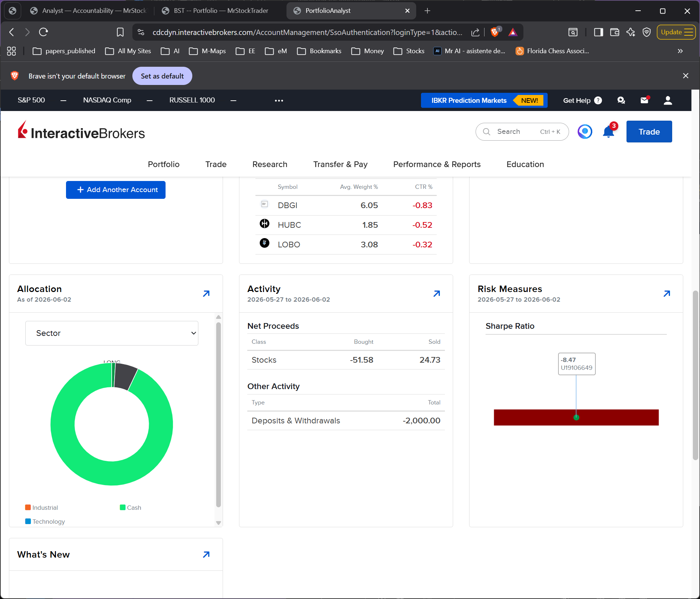This screenshot has width=700, height=599.
Task: Click the browser address bar URL
Action: tap(307, 32)
